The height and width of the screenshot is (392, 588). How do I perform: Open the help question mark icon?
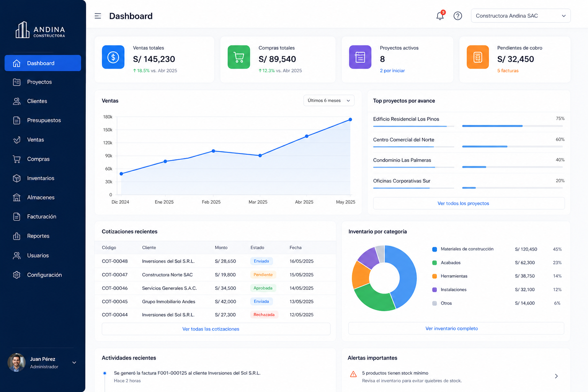click(457, 16)
